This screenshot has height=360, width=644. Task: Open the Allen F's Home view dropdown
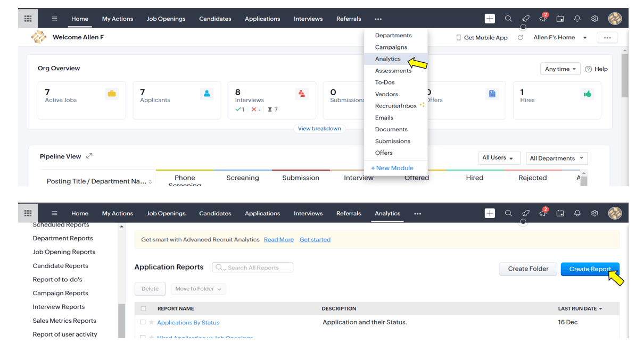(x=560, y=38)
